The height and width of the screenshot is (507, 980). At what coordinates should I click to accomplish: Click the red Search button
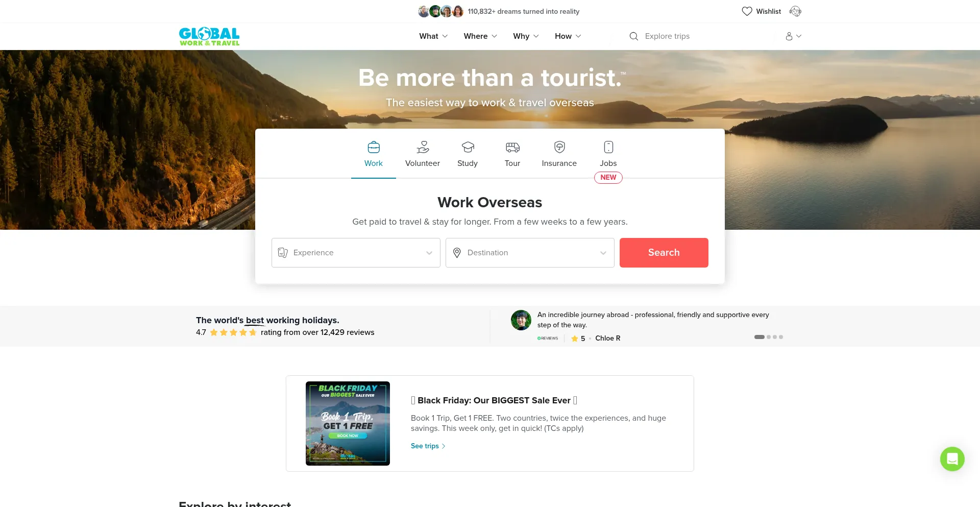click(x=664, y=253)
